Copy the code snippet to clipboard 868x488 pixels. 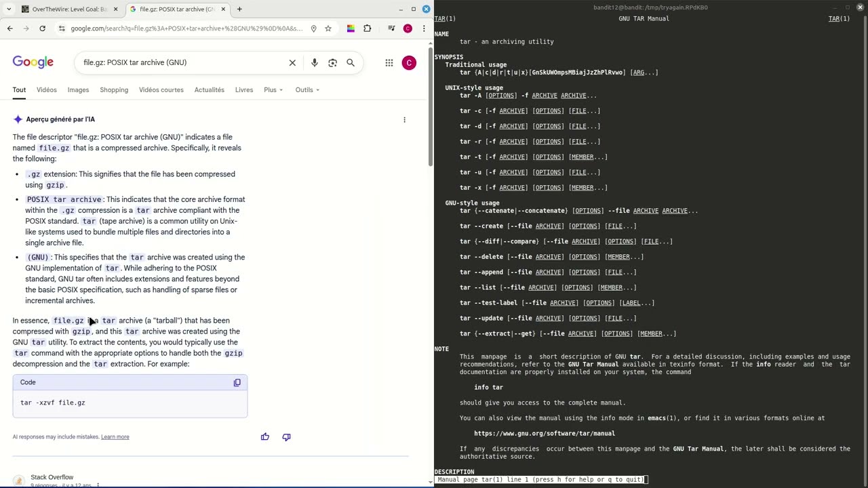pyautogui.click(x=237, y=383)
